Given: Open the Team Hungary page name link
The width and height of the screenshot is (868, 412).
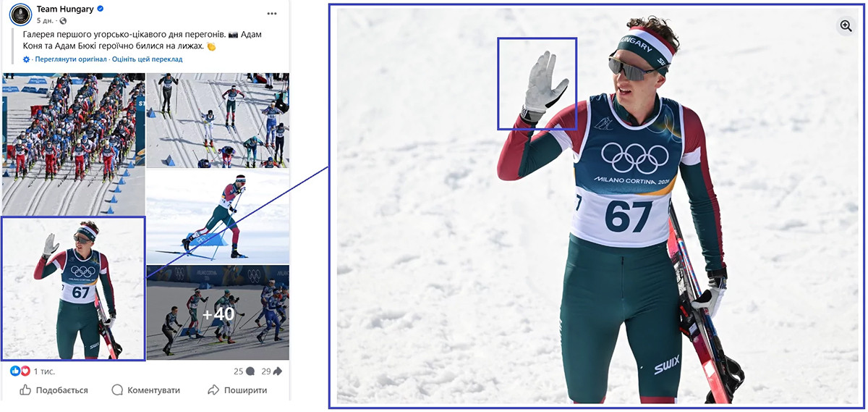Looking at the screenshot, I should [65, 9].
